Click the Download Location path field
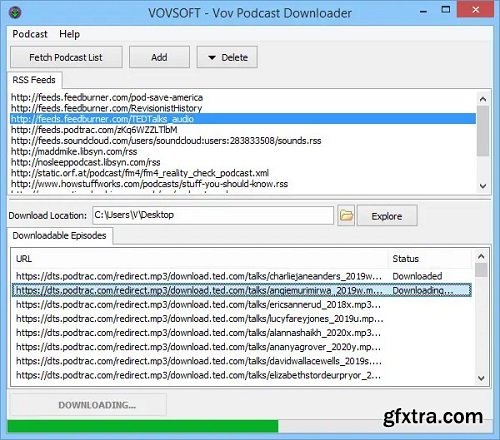This screenshot has width=500, height=440. (x=213, y=215)
